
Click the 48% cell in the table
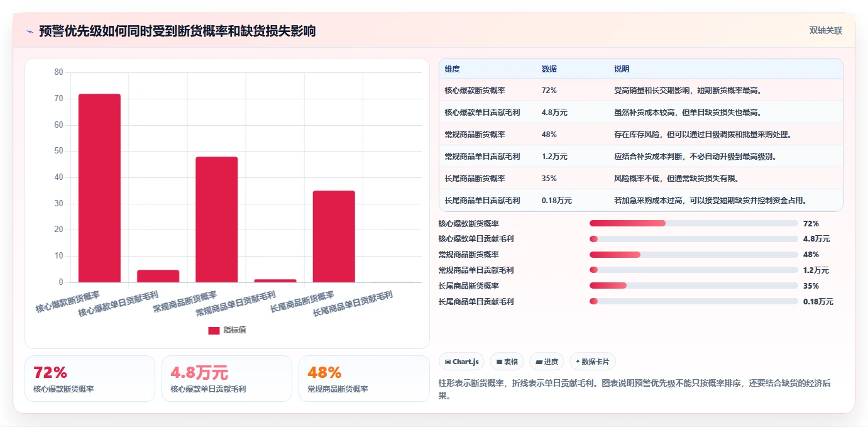(549, 135)
